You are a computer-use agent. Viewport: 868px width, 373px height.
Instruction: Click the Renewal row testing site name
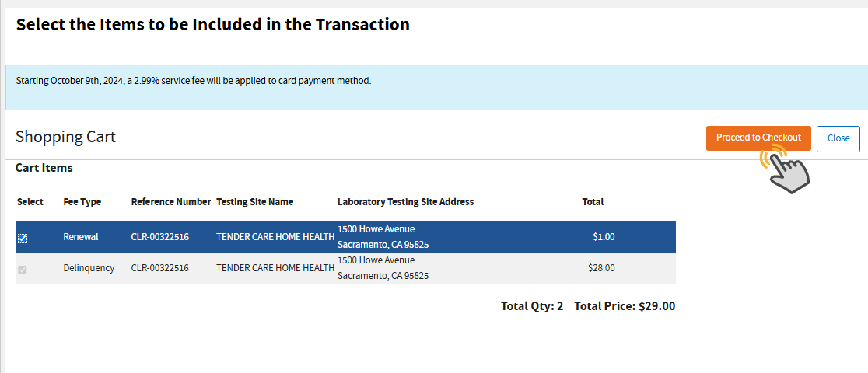[x=275, y=237]
